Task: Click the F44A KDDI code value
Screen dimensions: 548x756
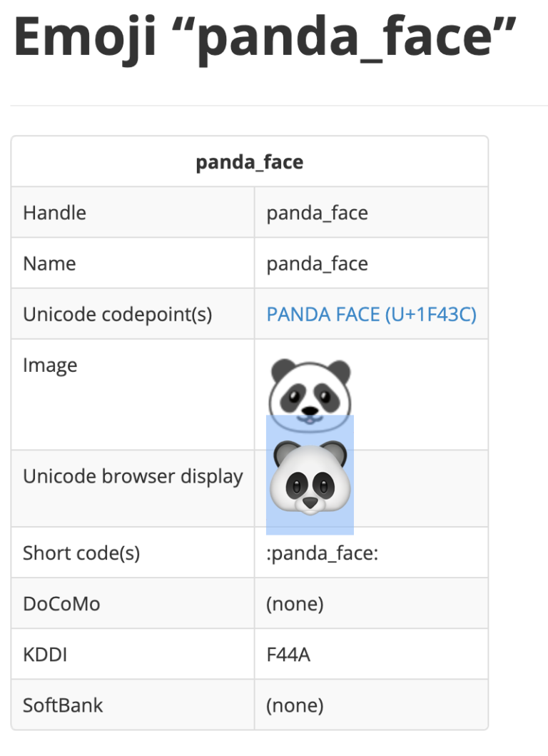Action: (288, 655)
